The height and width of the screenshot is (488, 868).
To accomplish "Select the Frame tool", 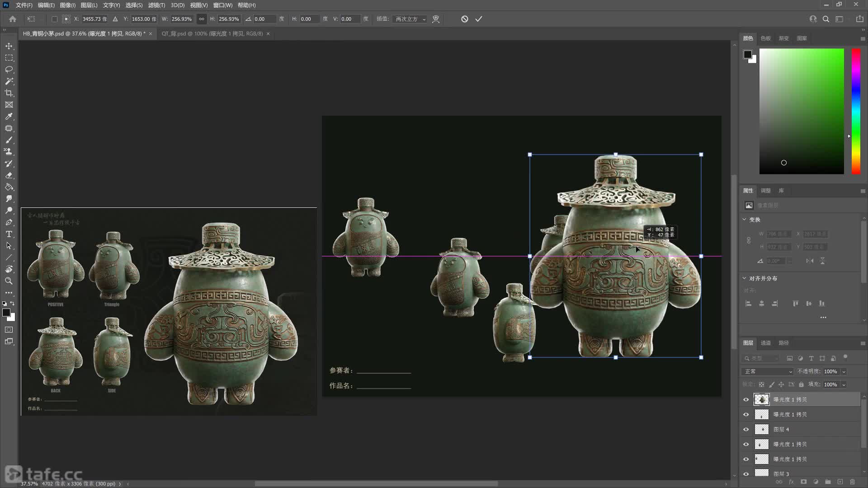I will (9, 105).
